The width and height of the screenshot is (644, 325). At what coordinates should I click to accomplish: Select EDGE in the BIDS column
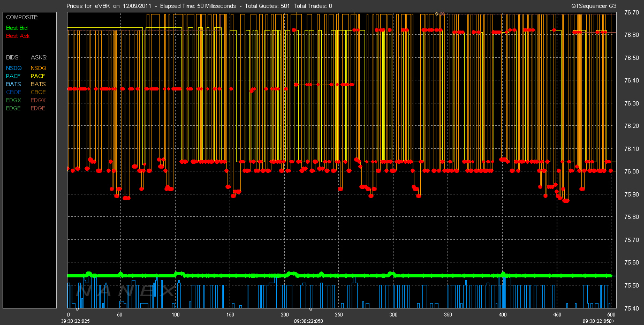(13, 108)
